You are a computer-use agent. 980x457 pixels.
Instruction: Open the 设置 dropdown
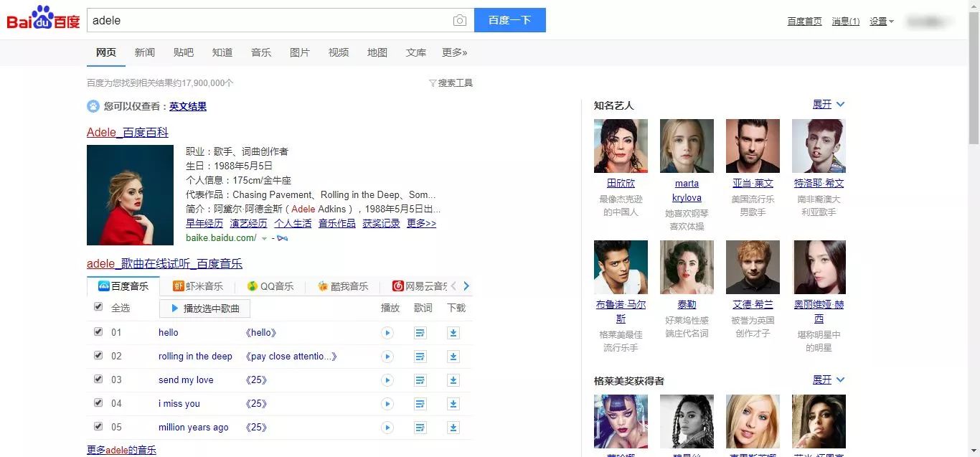(x=882, y=22)
